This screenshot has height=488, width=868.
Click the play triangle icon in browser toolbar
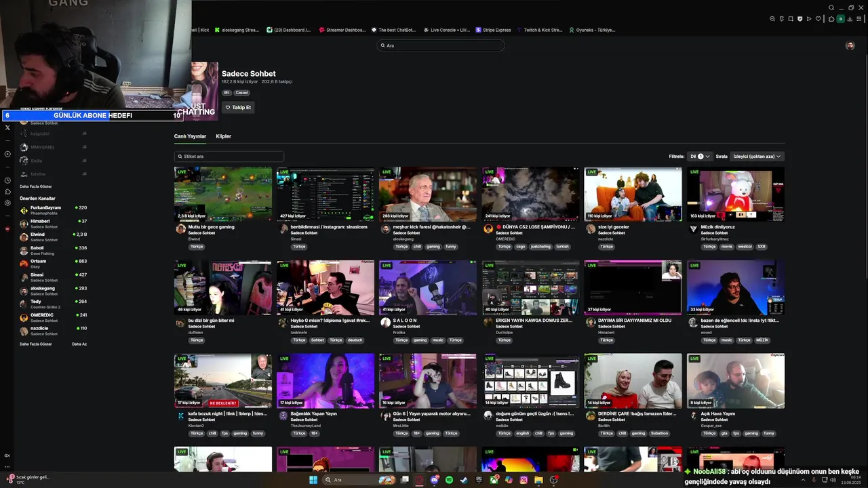click(x=809, y=19)
